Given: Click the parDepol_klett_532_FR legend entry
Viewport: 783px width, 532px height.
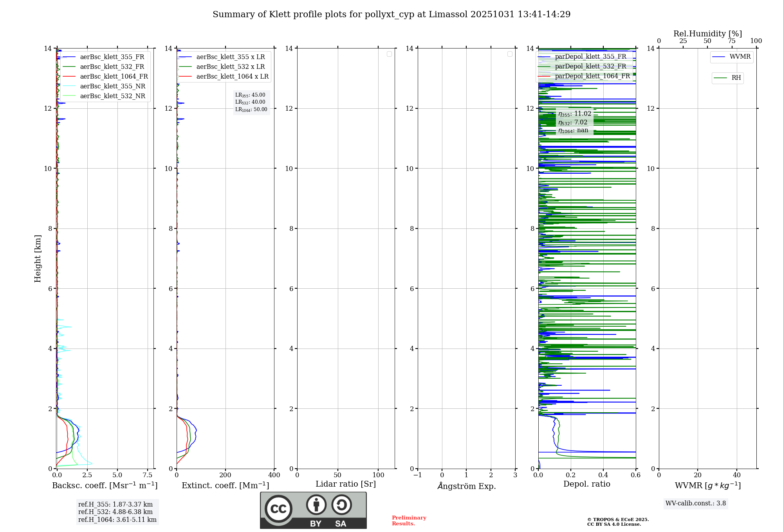Looking at the screenshot, I should point(590,66).
